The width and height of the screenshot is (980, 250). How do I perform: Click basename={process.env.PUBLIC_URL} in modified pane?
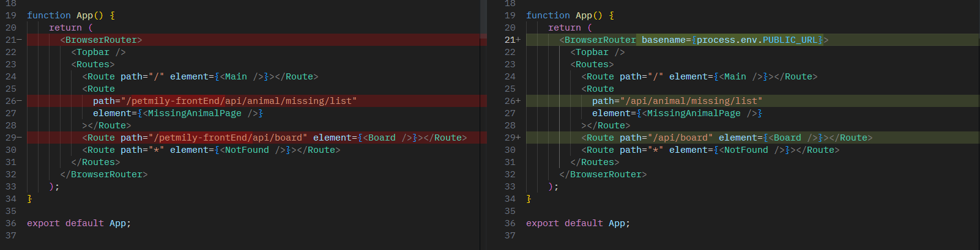[732, 40]
